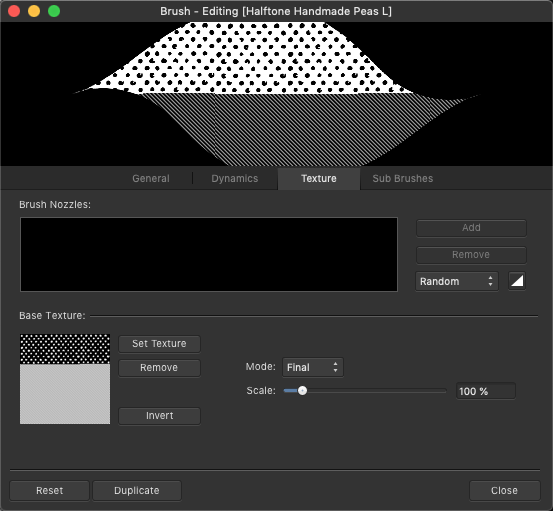The image size is (553, 511).
Task: Open the Sub Brushes tab
Action: (x=403, y=178)
